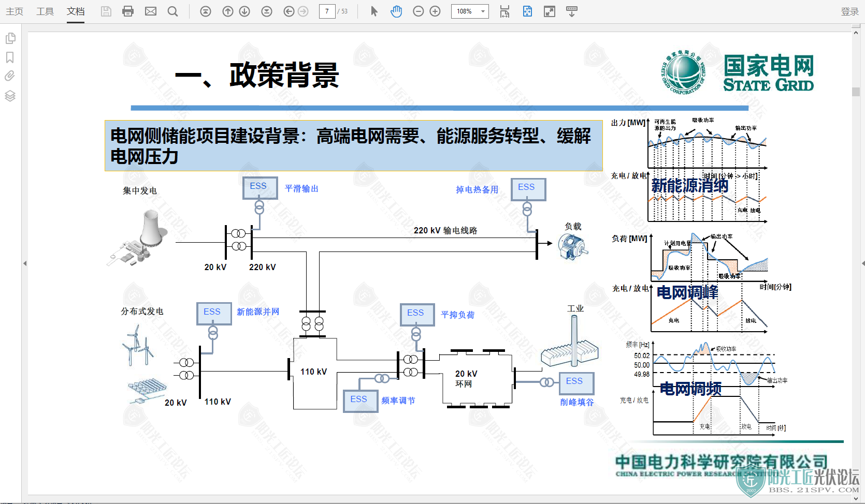Jump to first page icon
This screenshot has height=504, width=865.
point(206,11)
